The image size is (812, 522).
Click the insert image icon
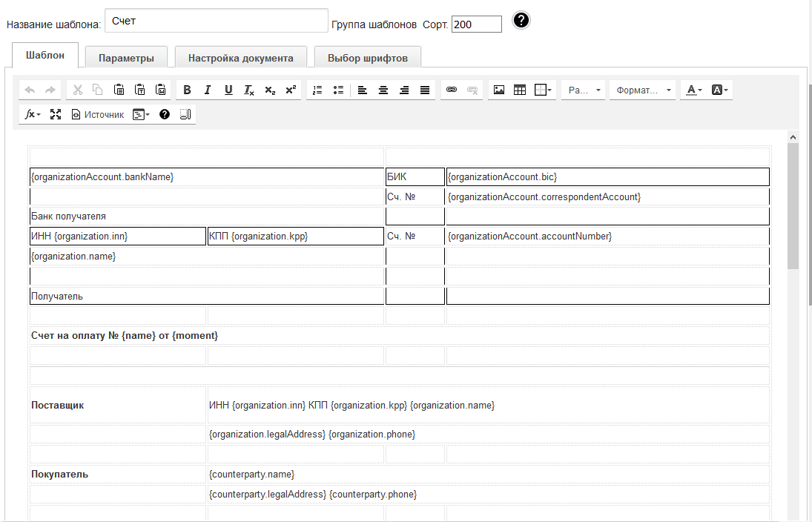(x=499, y=90)
